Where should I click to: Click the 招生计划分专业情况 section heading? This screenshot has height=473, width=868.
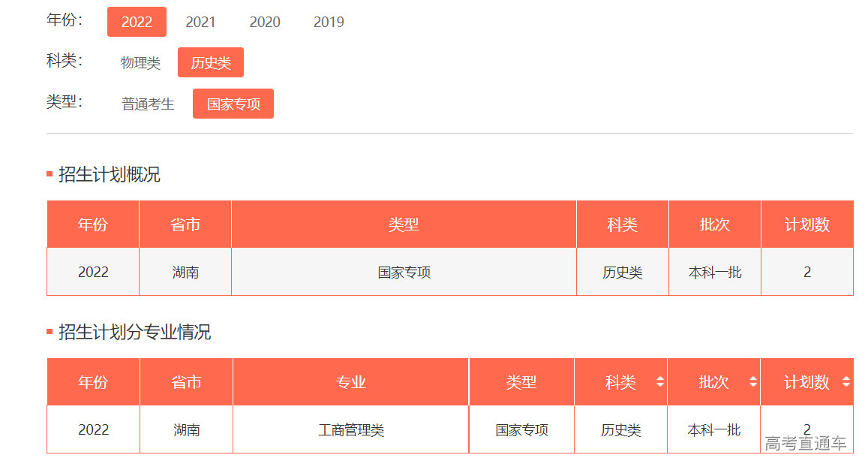(x=135, y=333)
